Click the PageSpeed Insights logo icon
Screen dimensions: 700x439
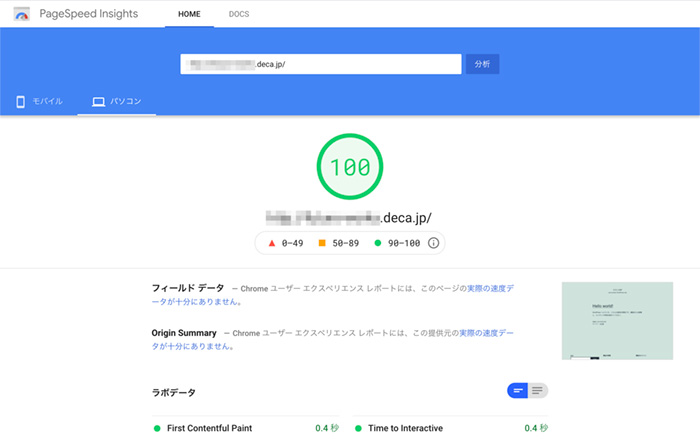pyautogui.click(x=21, y=14)
